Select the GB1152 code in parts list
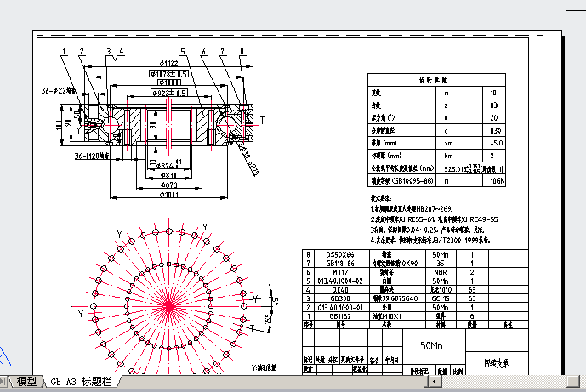This screenshot has height=392, width=586. 339,316
